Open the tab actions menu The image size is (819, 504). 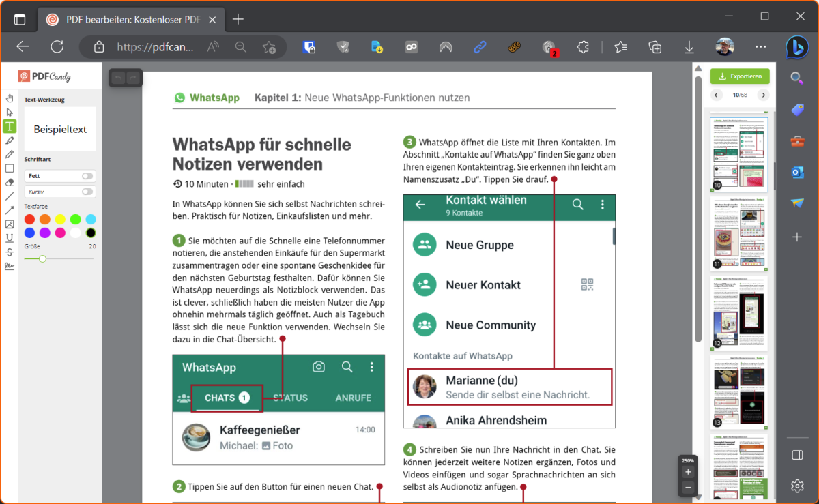tap(19, 19)
